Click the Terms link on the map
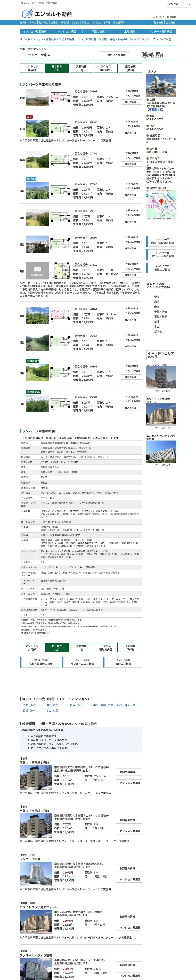 point(169,218)
